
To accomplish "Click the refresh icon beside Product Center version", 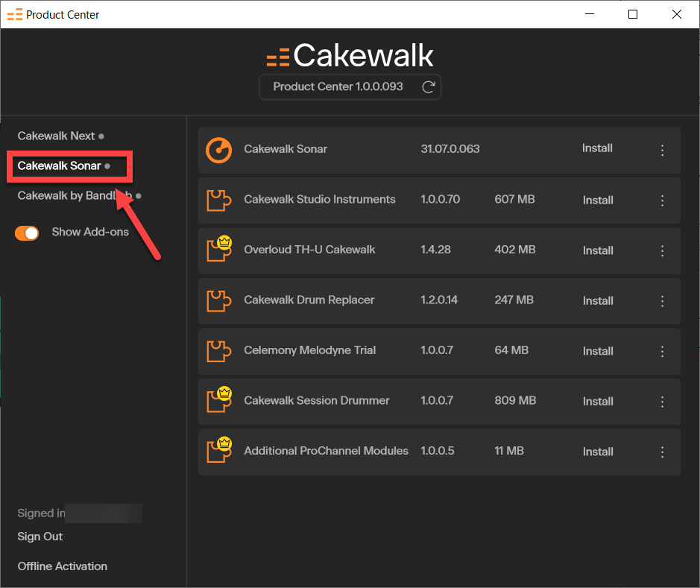I will click(429, 87).
